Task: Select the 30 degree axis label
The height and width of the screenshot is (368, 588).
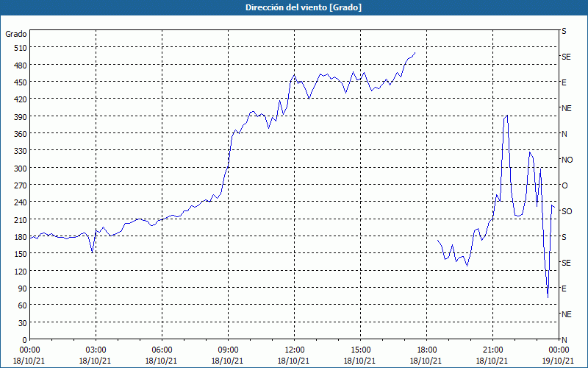Action: coord(22,323)
